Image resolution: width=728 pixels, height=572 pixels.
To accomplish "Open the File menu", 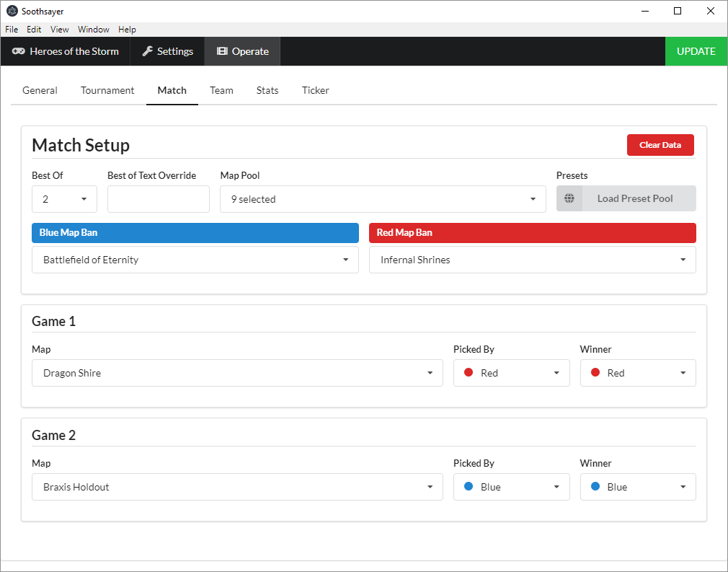I will click(12, 30).
